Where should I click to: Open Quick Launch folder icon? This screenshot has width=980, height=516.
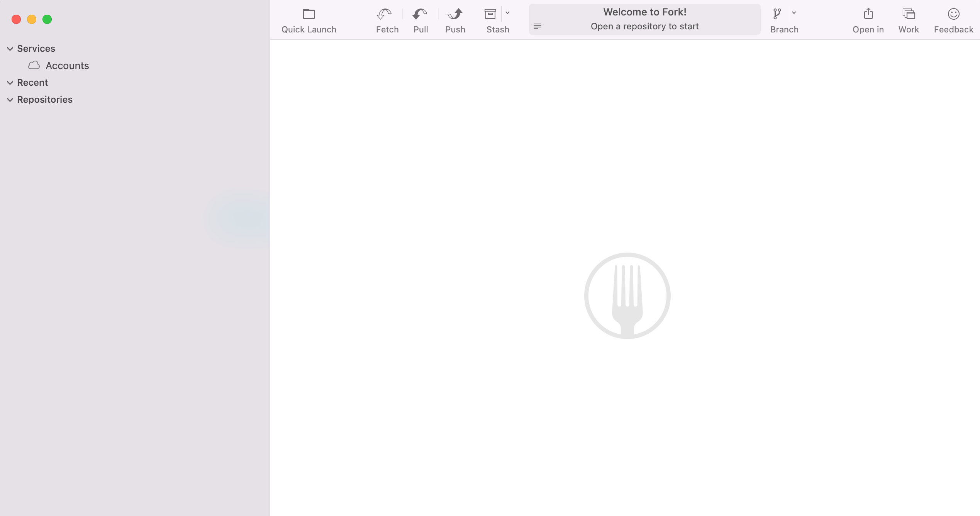pyautogui.click(x=309, y=14)
